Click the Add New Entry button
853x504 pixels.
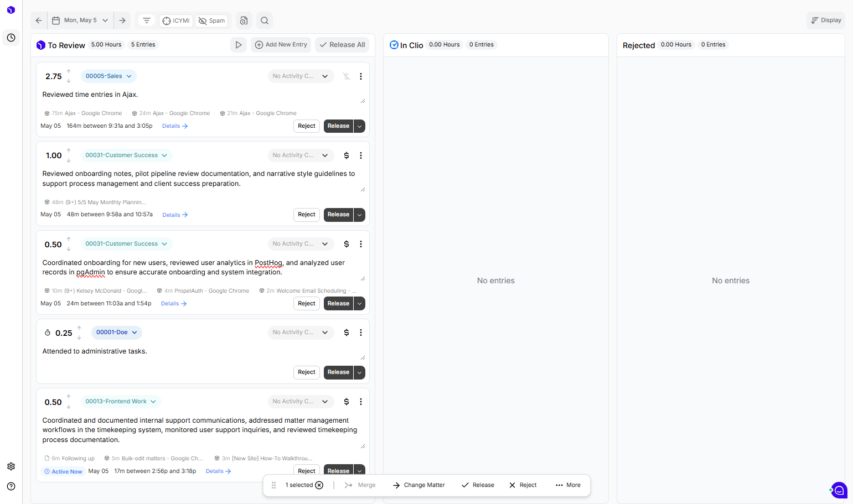click(x=281, y=45)
